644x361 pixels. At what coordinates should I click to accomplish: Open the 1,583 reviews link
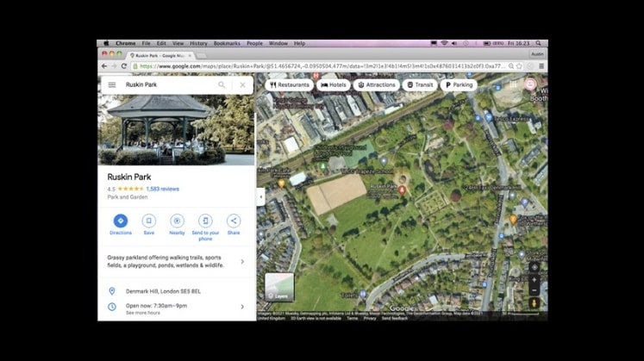162,189
